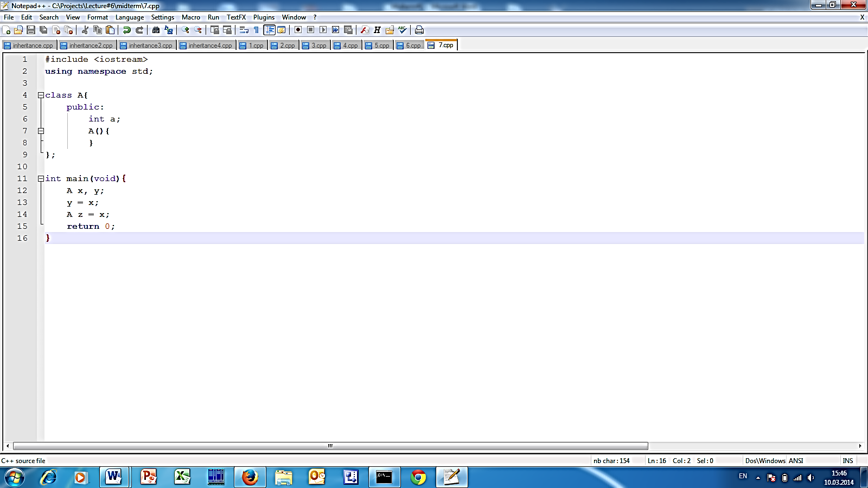The height and width of the screenshot is (488, 868).
Task: Open a file with the Open folder icon
Action: click(18, 30)
